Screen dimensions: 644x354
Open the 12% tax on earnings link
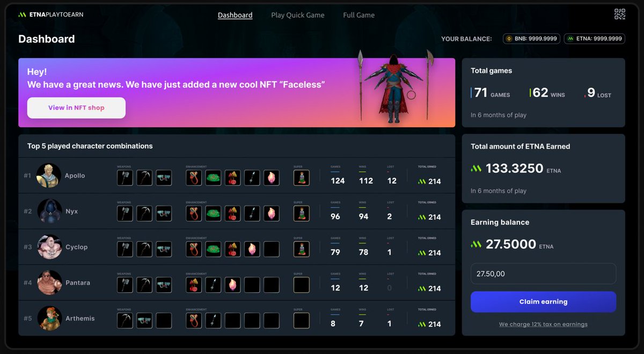click(543, 324)
